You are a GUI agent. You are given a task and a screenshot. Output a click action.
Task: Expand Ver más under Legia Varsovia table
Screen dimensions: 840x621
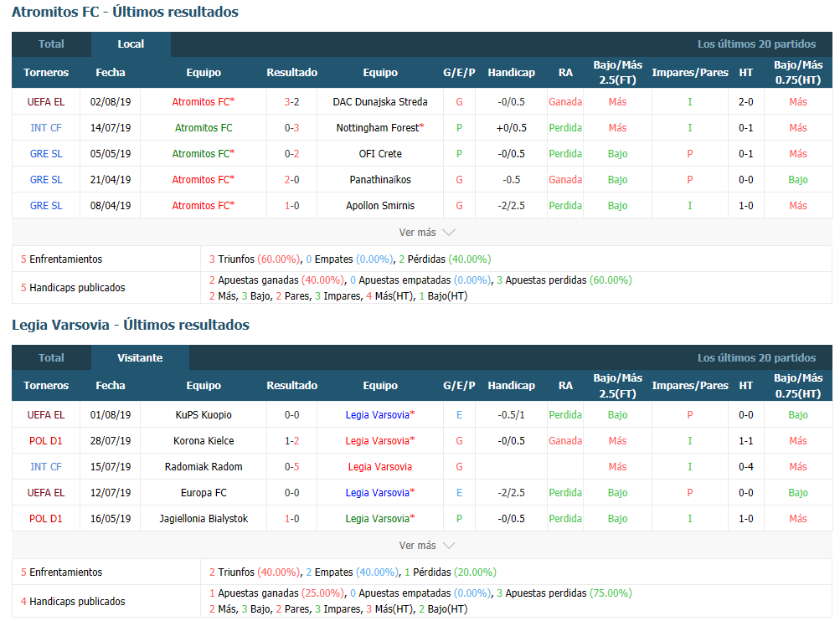click(426, 546)
